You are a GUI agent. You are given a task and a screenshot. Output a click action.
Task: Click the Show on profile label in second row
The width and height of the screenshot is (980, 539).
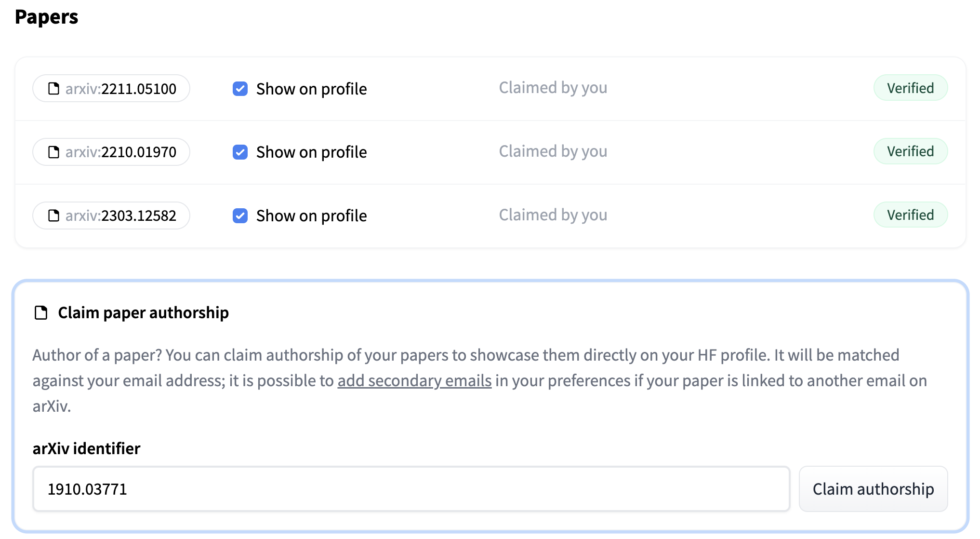point(311,152)
